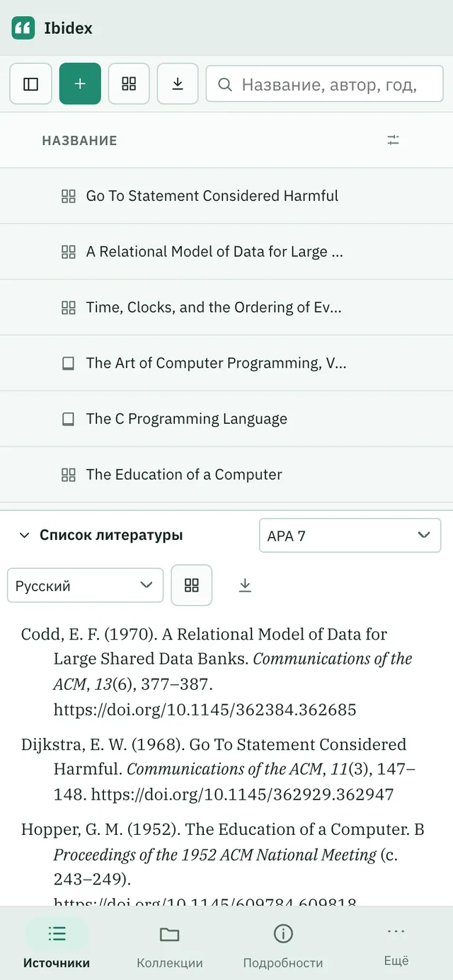Open the Русский language dropdown
Screen dimensions: 453x980
pos(85,585)
